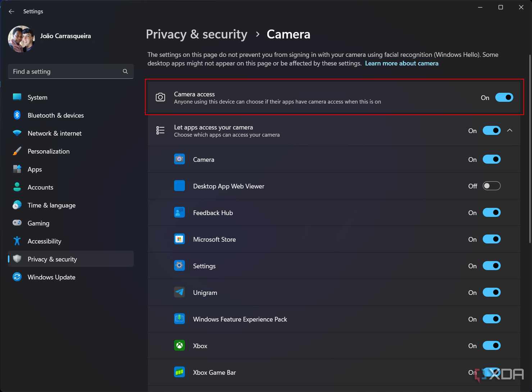Click Desktop App Web Viewer label
Image resolution: width=532 pixels, height=392 pixels.
pos(229,186)
